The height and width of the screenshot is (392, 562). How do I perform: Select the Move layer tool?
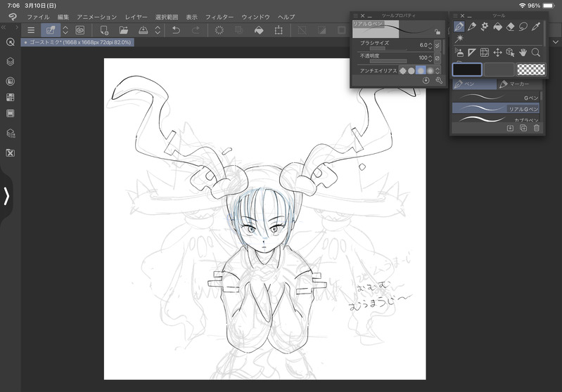click(497, 53)
